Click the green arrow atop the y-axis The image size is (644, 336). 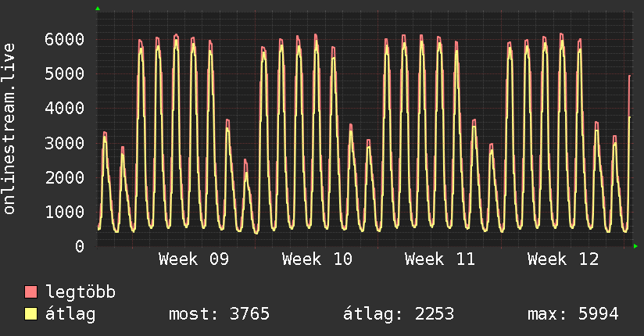98,9
